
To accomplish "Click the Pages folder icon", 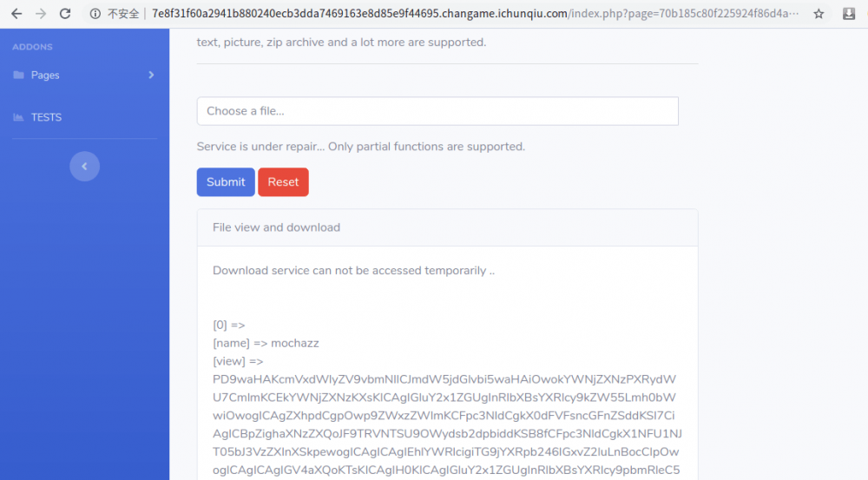I will 19,76.
